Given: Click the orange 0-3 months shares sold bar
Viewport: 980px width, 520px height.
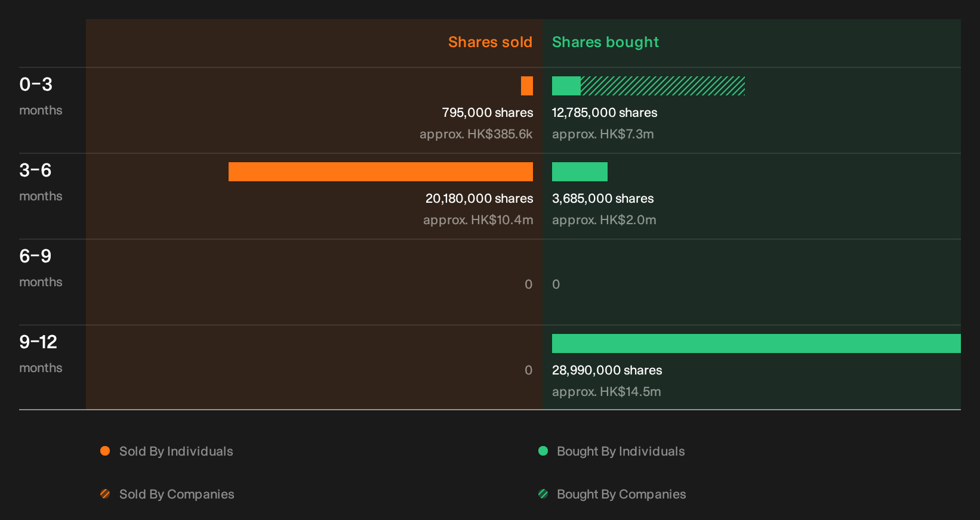Looking at the screenshot, I should click(x=527, y=86).
